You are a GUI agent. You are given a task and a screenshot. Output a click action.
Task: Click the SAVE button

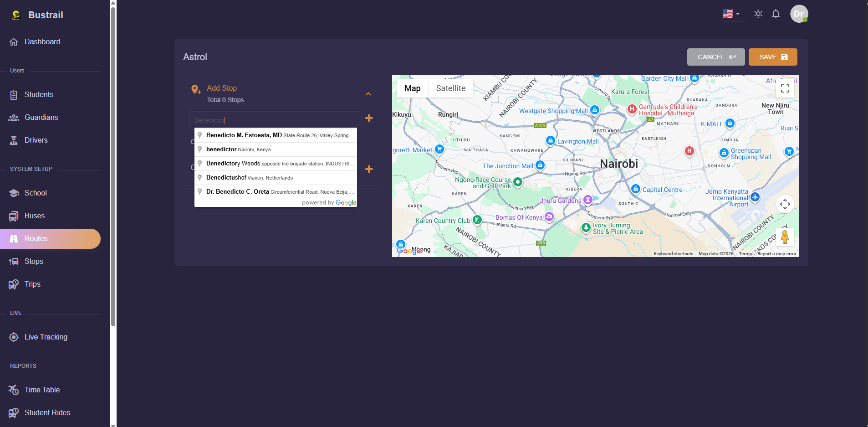tap(772, 57)
